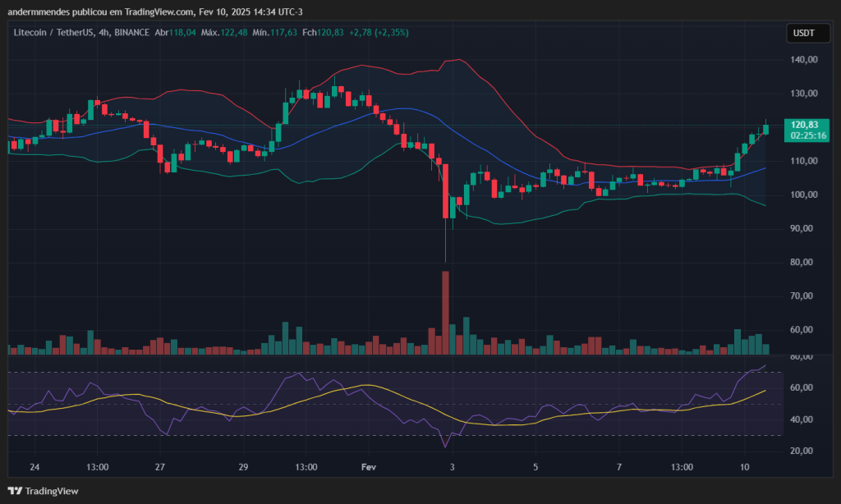Click the 130,00 price axis label
This screenshot has width=841, height=504.
[x=804, y=94]
